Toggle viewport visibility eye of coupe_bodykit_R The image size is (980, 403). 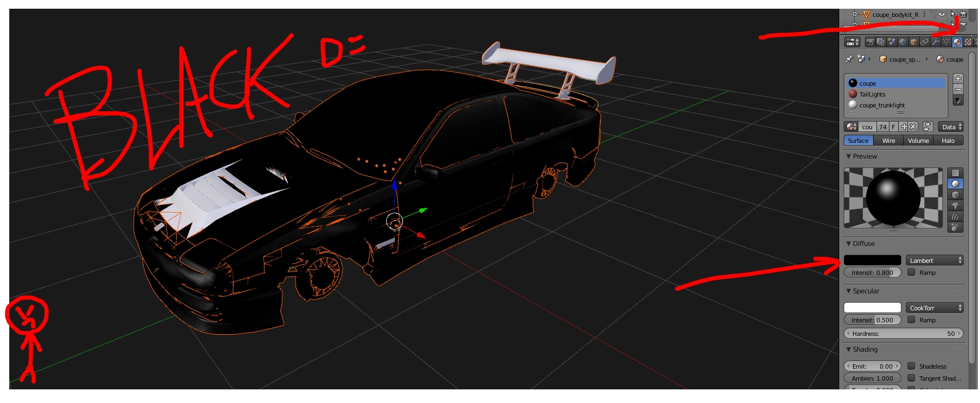pos(942,15)
